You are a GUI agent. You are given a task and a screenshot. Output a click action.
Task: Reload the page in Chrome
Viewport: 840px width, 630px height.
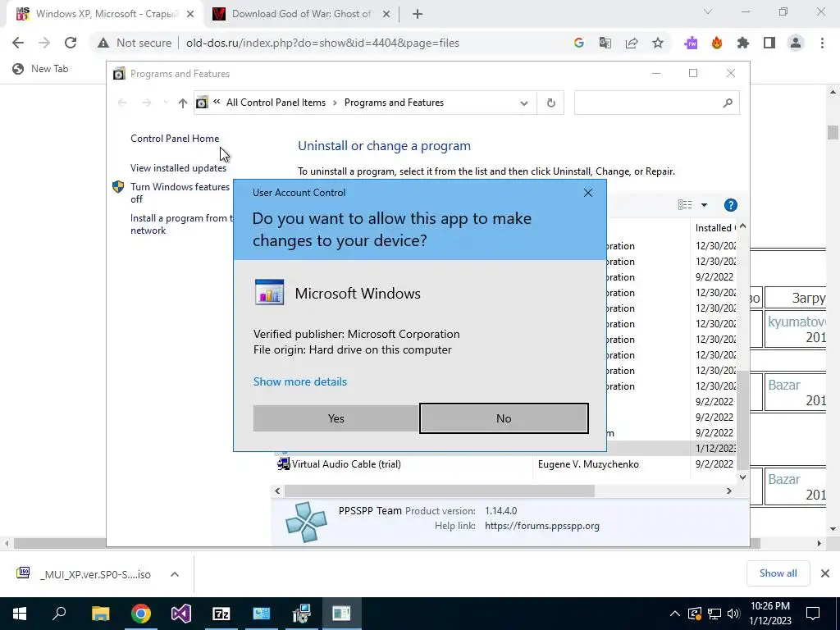71,43
